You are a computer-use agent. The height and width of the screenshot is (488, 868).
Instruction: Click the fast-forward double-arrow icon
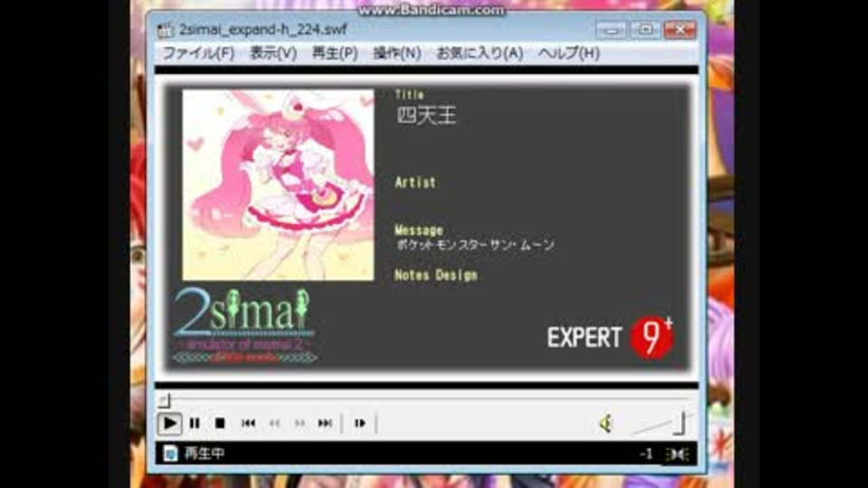pos(299,423)
